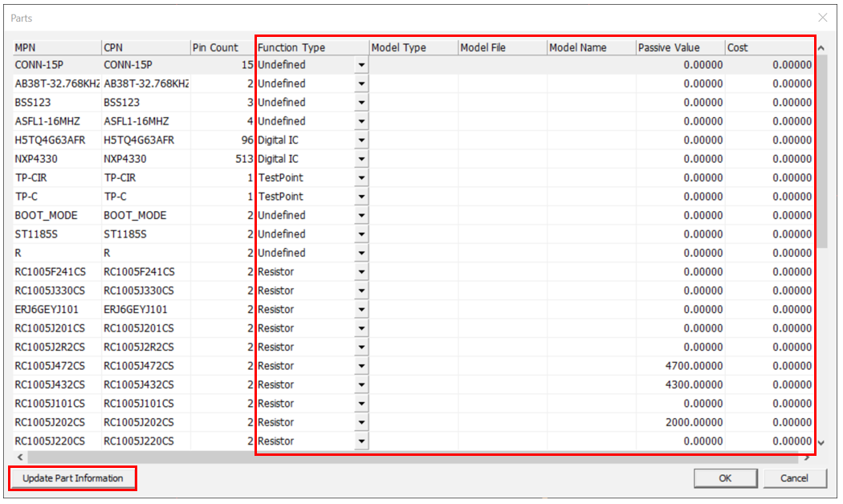843x504 pixels.
Task: Select the H5TQ4G63AFR MPN cell
Action: click(56, 140)
